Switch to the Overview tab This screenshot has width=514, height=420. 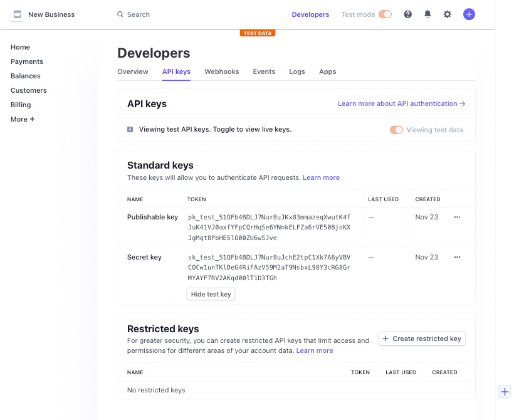click(x=133, y=71)
